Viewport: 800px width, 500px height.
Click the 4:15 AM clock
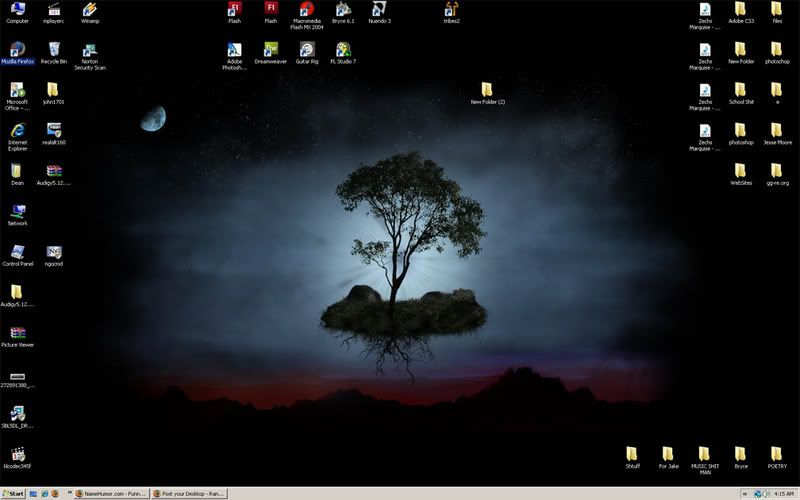click(784, 493)
